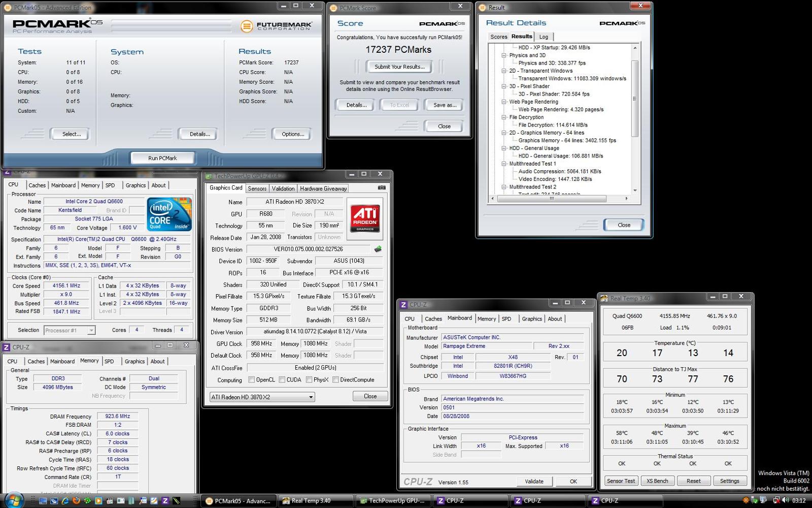Enable the OpenCL checkbox
812x508 pixels.
click(252, 379)
